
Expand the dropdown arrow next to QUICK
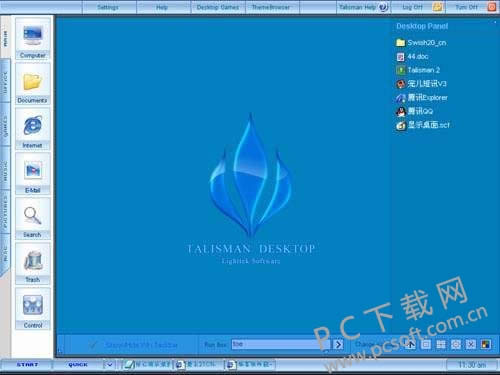point(109,365)
